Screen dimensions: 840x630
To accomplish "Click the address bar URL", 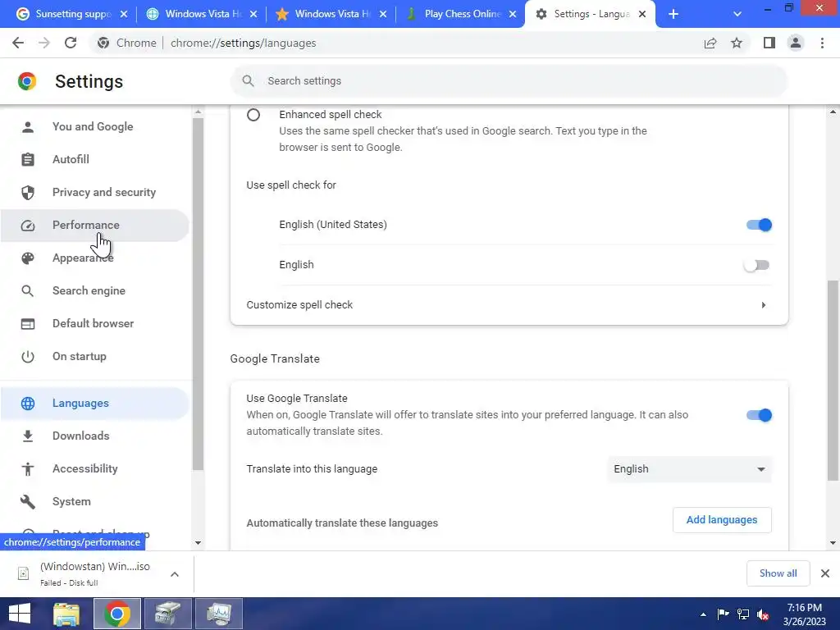I will (x=243, y=43).
